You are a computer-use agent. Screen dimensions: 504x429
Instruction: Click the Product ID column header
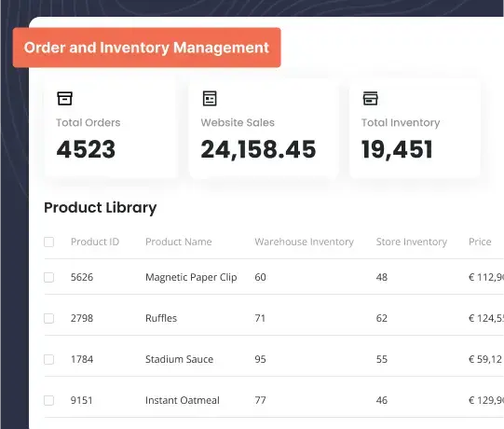click(x=95, y=242)
